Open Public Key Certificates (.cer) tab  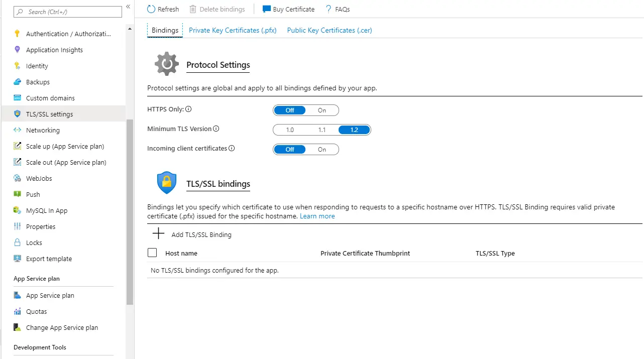pyautogui.click(x=330, y=30)
